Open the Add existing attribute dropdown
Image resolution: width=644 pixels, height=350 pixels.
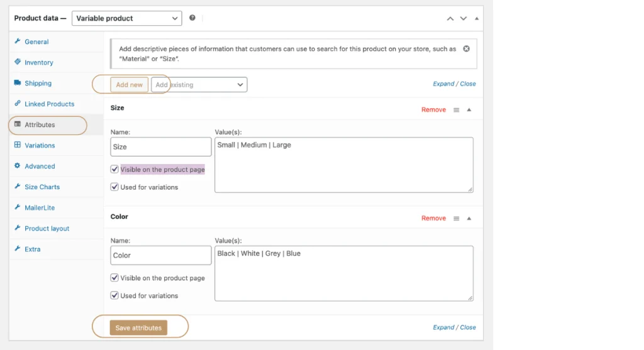click(x=199, y=85)
